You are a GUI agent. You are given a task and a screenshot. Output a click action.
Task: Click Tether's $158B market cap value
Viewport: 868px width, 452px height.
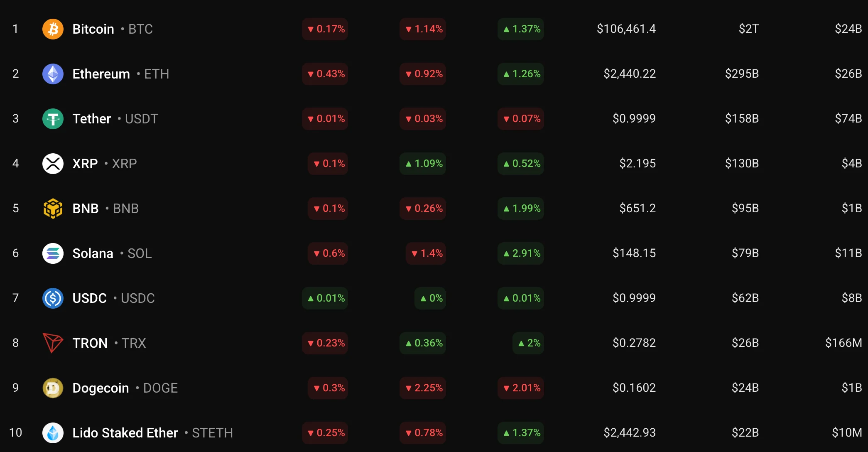(x=742, y=119)
